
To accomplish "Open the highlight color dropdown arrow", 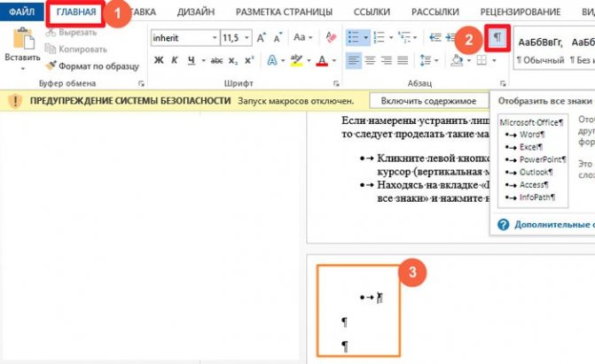I will [309, 60].
